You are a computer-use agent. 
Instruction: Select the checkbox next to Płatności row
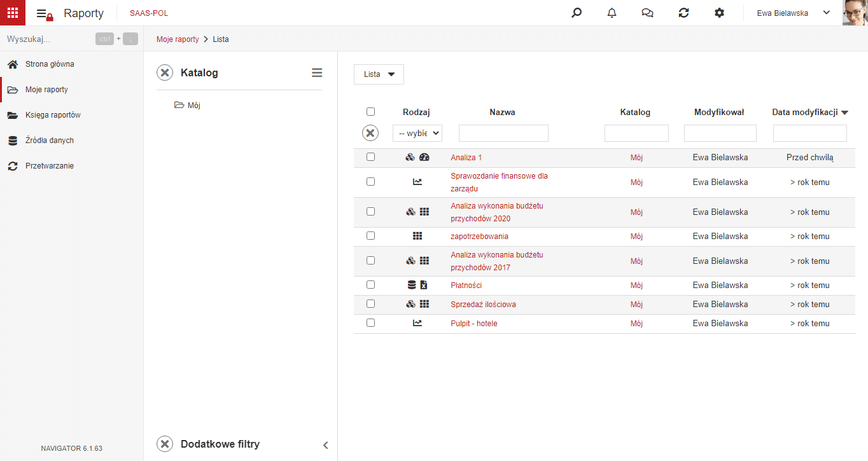tap(370, 285)
